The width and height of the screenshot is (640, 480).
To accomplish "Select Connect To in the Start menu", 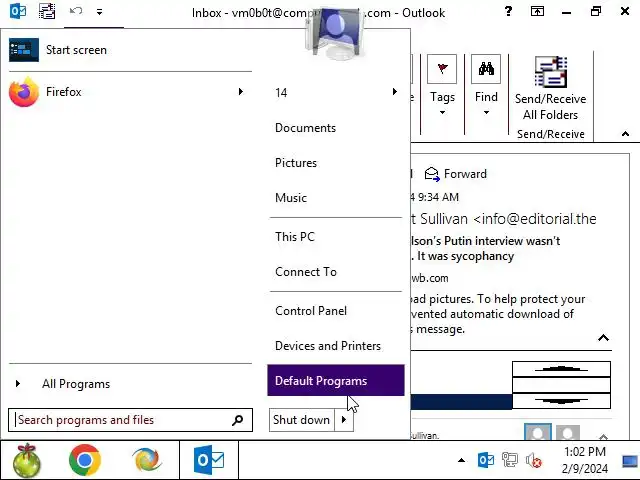I will (x=336, y=272).
